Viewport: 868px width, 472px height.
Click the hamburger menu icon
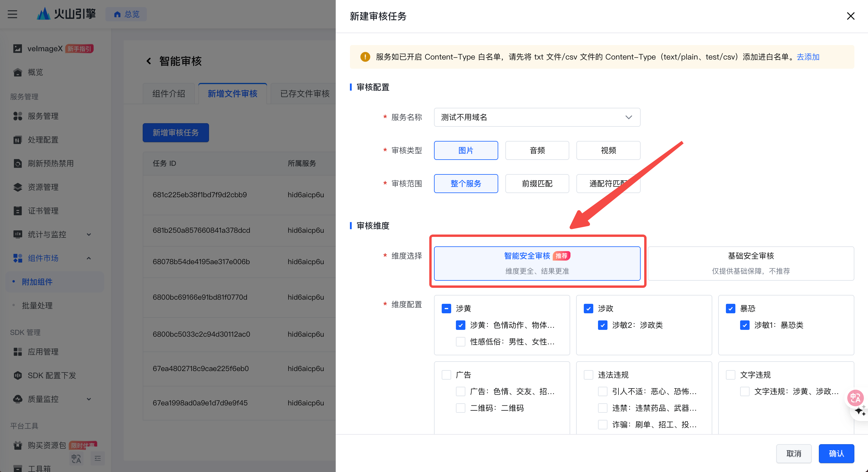tap(12, 14)
